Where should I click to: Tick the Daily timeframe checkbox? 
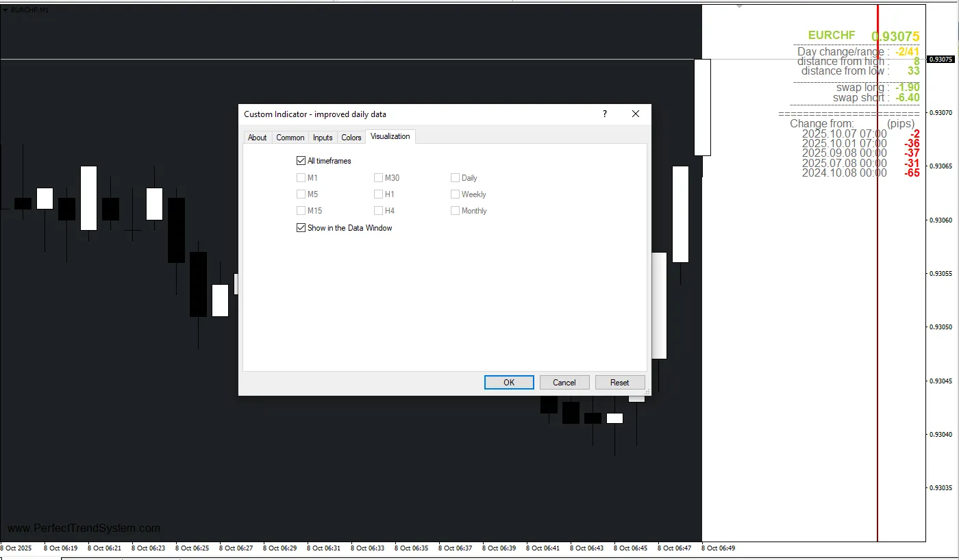[x=455, y=178]
